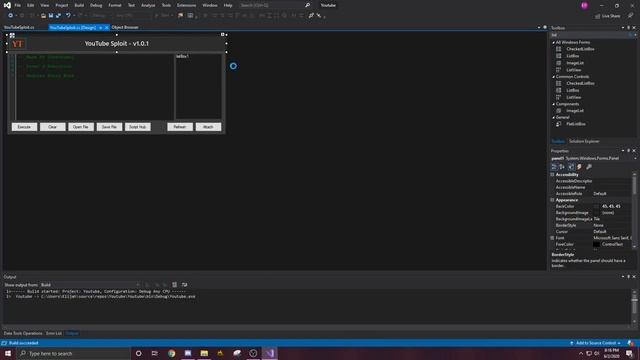Click the ForeColor black color swatch

point(596,244)
